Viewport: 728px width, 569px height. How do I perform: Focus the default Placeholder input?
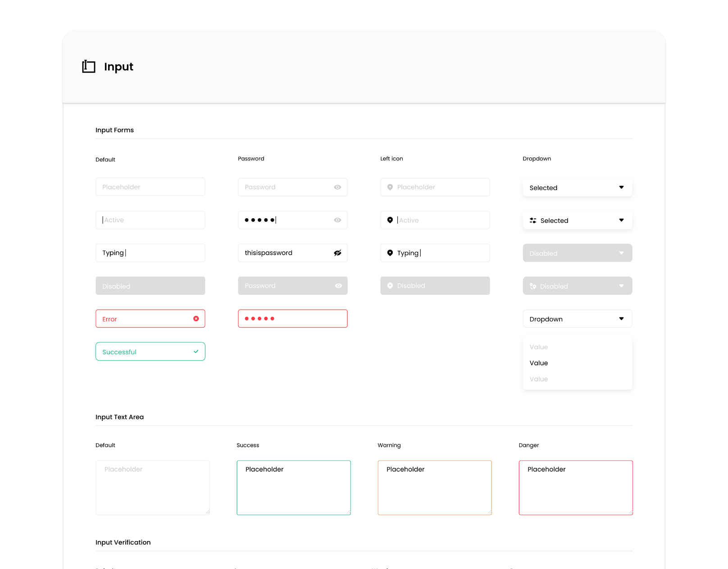pyautogui.click(x=150, y=187)
